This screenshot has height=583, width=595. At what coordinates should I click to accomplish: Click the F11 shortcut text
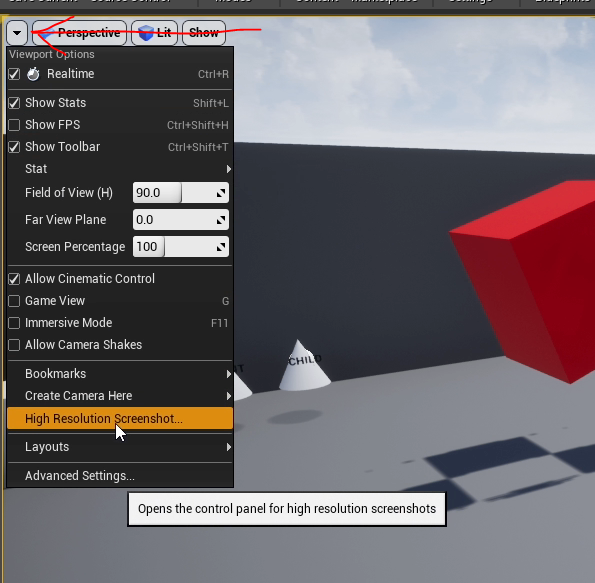click(219, 323)
